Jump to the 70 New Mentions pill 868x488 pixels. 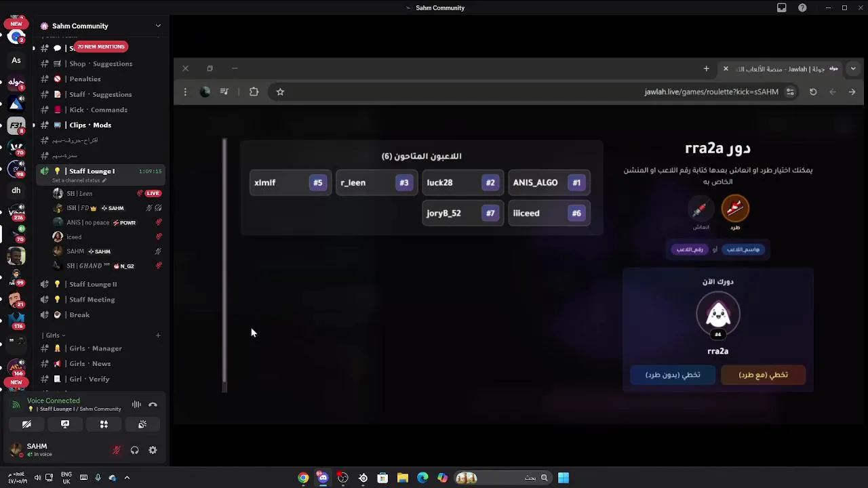[x=100, y=47]
